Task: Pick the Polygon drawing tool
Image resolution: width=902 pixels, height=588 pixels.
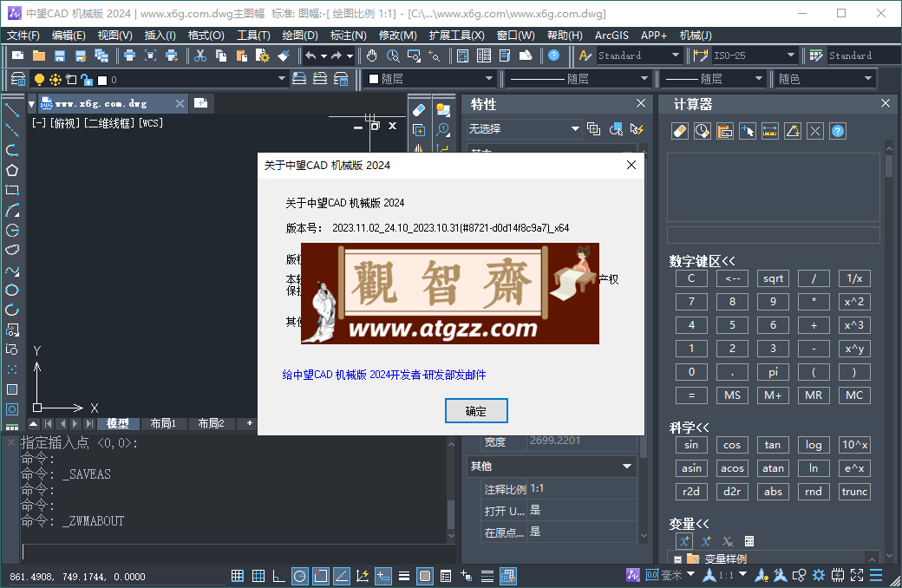Action: pyautogui.click(x=11, y=170)
